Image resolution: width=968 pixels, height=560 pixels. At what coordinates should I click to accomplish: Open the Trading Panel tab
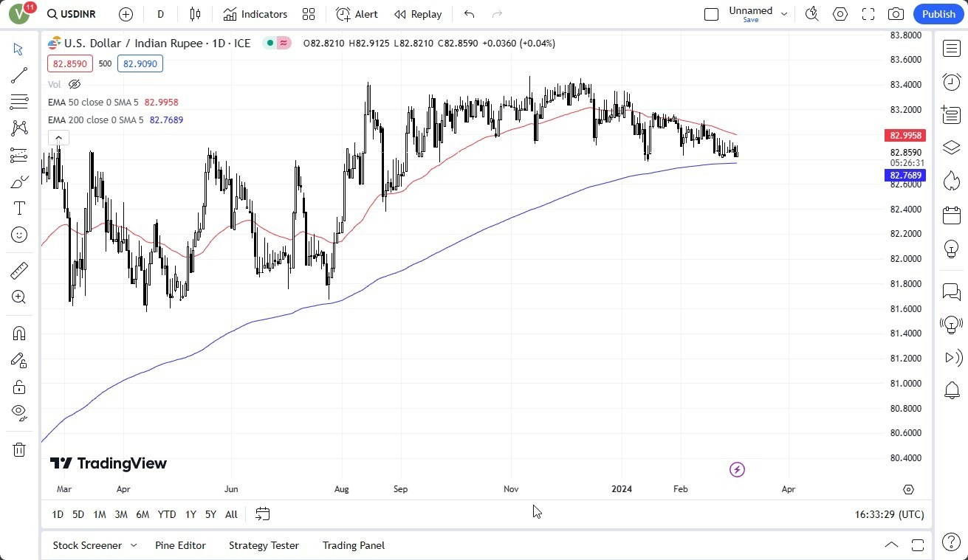(x=353, y=545)
